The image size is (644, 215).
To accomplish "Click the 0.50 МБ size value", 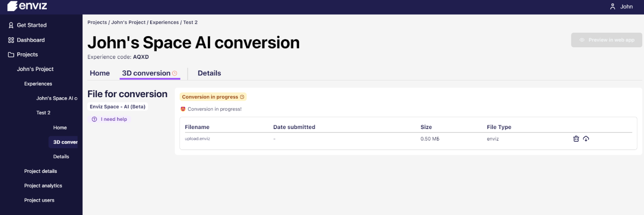I will click(x=430, y=139).
